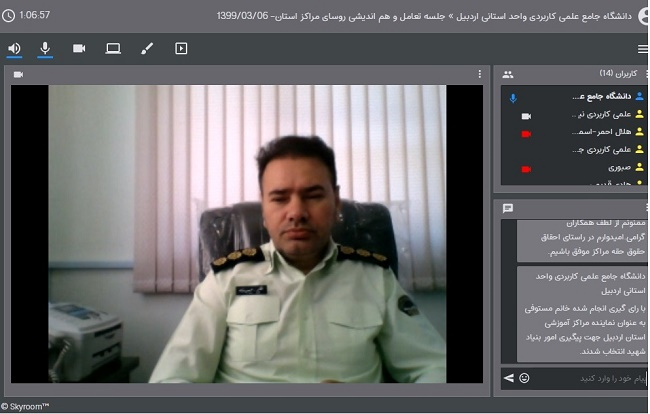Toggle the webcam camera in toolbar

79,48
